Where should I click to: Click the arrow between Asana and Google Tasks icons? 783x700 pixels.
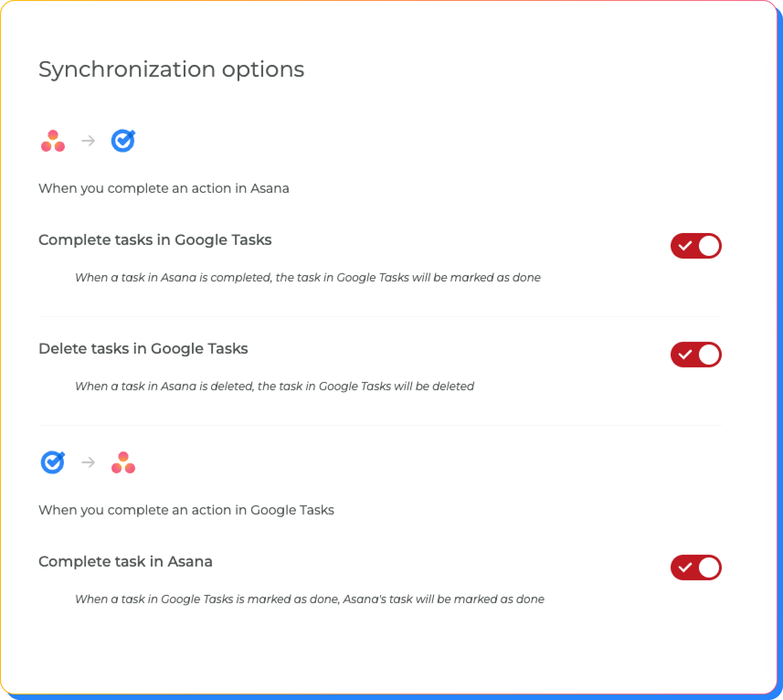pos(88,141)
